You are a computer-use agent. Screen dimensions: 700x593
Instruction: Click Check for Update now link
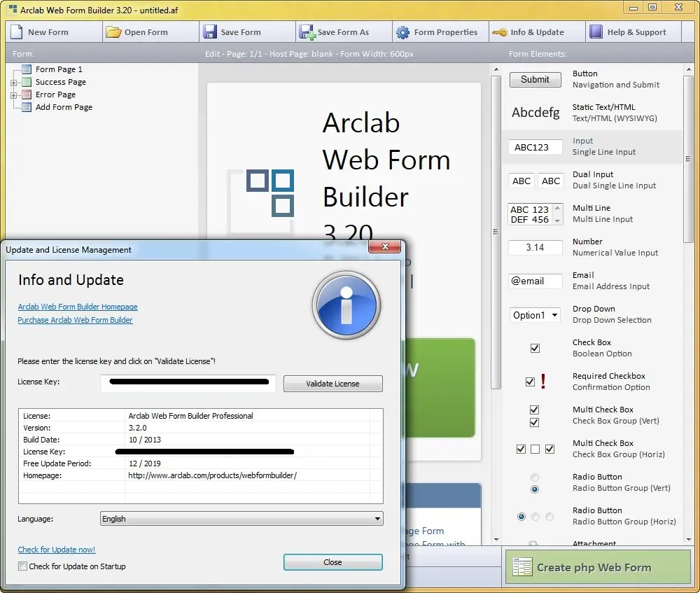point(57,549)
